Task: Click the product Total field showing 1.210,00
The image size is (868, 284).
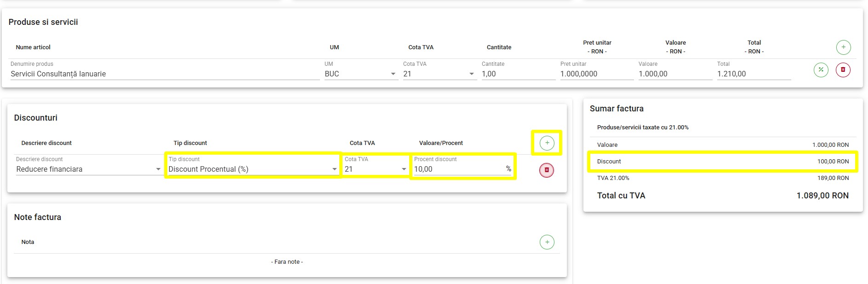Action: point(753,74)
